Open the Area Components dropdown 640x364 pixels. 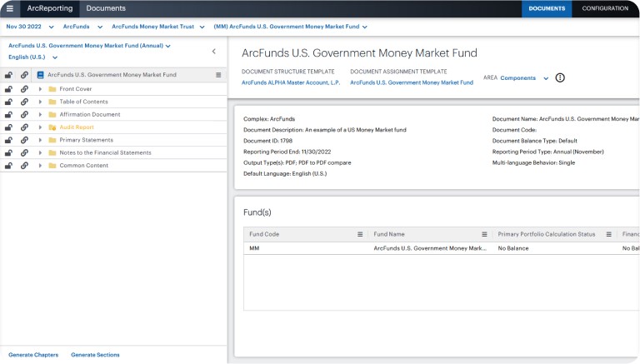tap(524, 78)
